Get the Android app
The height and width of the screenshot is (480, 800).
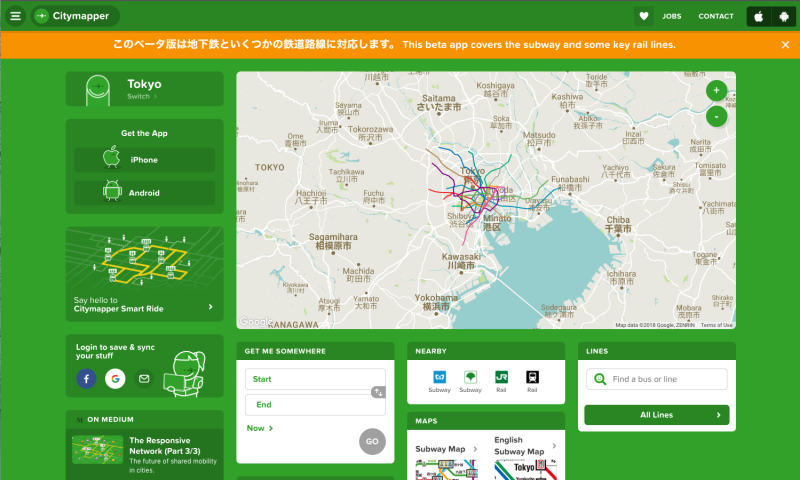(x=144, y=193)
